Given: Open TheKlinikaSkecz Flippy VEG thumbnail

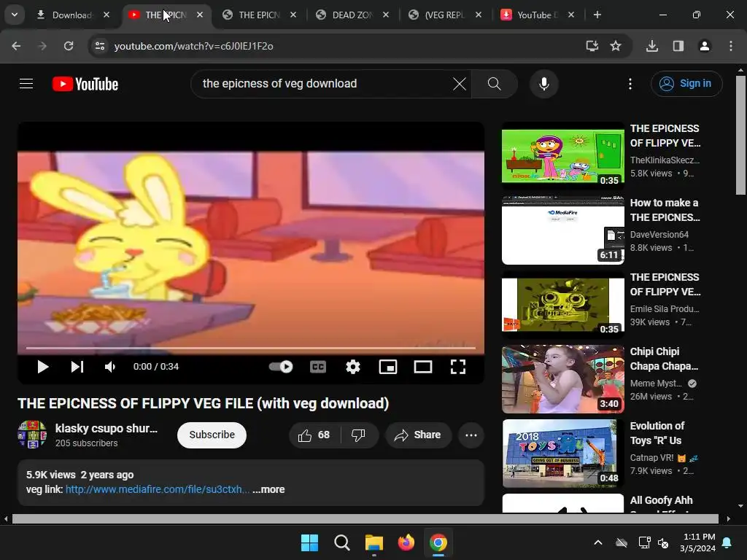Looking at the screenshot, I should [x=562, y=156].
